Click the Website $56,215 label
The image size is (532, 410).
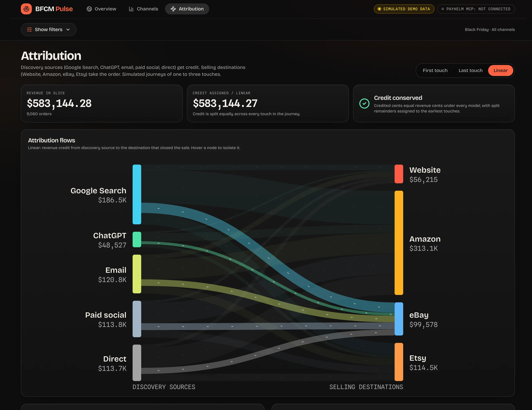pyautogui.click(x=425, y=174)
